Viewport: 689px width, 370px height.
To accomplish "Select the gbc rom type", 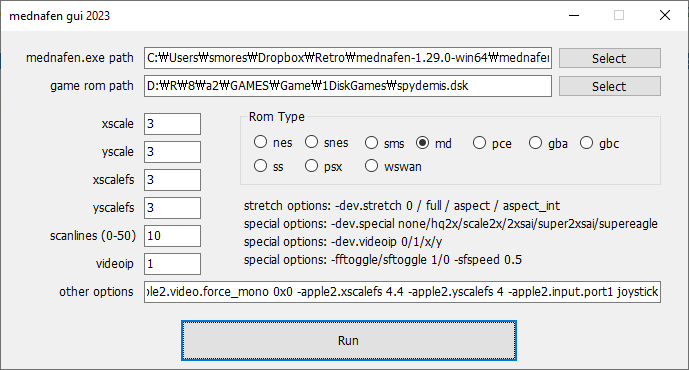I will click(x=587, y=143).
